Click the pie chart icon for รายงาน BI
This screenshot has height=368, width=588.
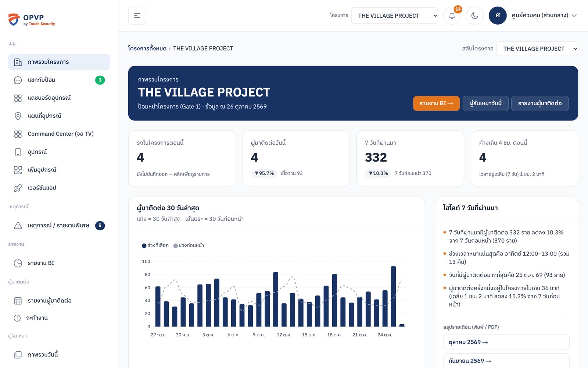coord(18,263)
